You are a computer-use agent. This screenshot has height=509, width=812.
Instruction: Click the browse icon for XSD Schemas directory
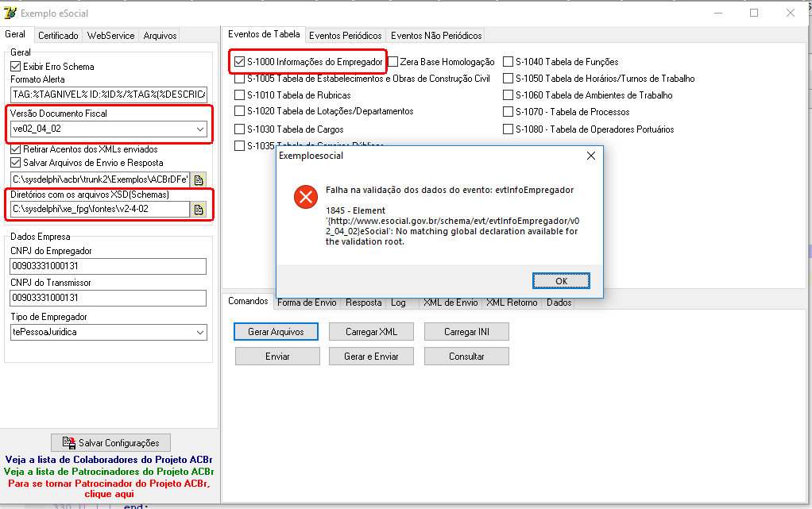pos(199,209)
